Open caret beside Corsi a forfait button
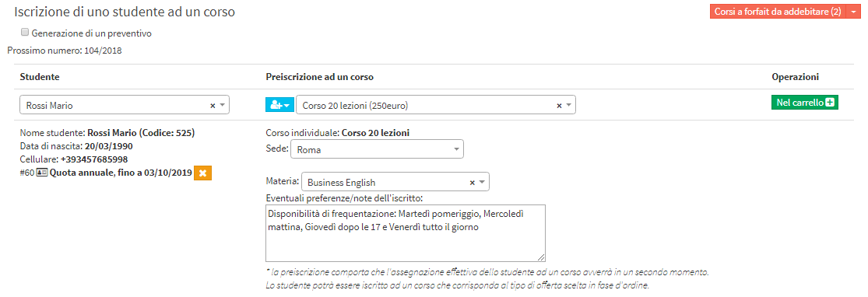Viewport: 868px width, 297px height. (854, 12)
